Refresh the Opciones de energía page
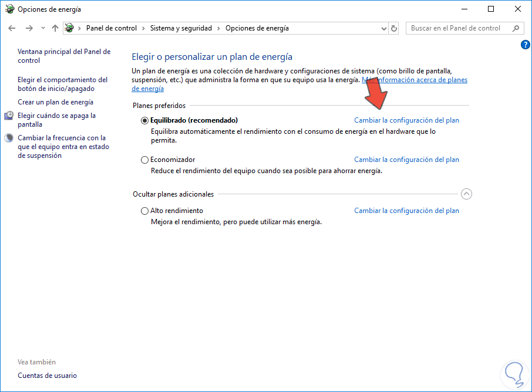 point(393,29)
